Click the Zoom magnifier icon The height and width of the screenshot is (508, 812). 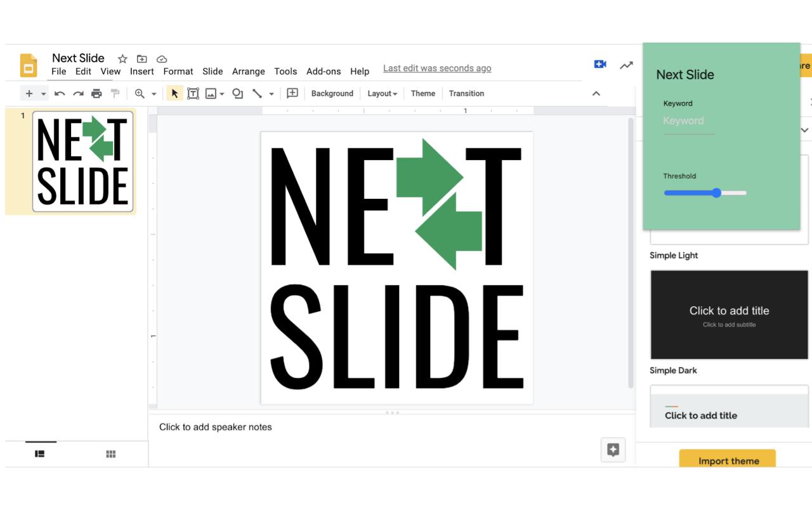point(140,93)
